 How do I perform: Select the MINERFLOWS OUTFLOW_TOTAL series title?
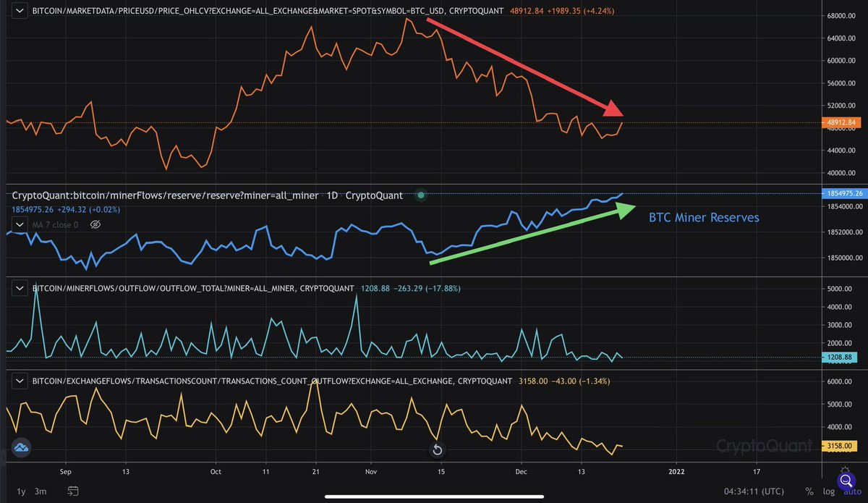[x=193, y=288]
